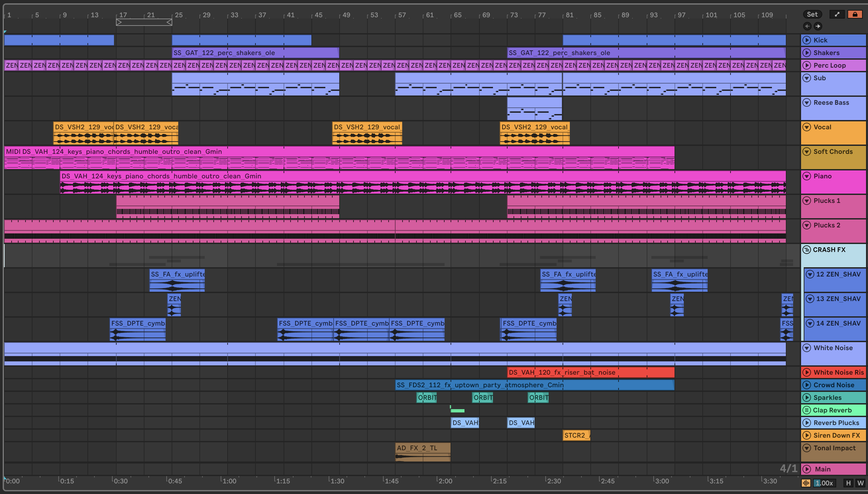868x494 pixels.
Task: Collapse the Sub track
Action: pyautogui.click(x=807, y=78)
